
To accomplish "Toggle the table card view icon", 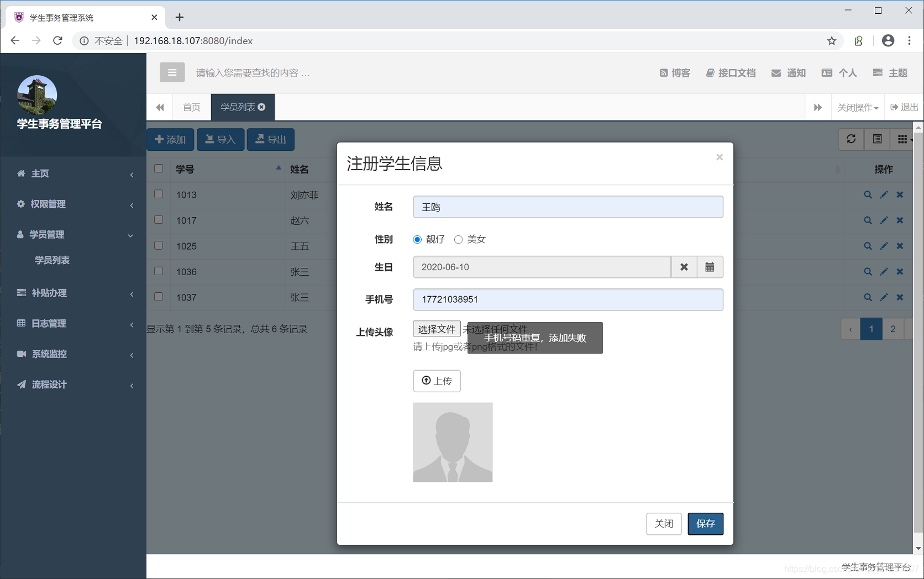I will click(x=877, y=139).
